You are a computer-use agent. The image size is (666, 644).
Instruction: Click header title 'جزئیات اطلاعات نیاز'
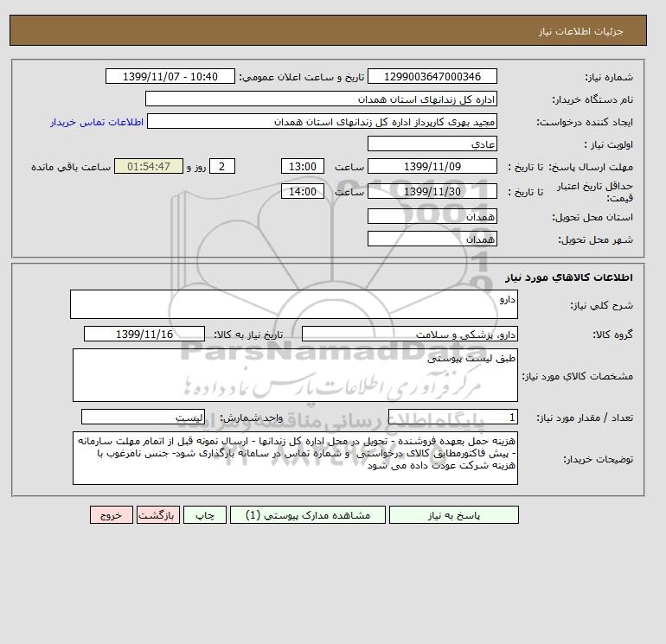[580, 31]
